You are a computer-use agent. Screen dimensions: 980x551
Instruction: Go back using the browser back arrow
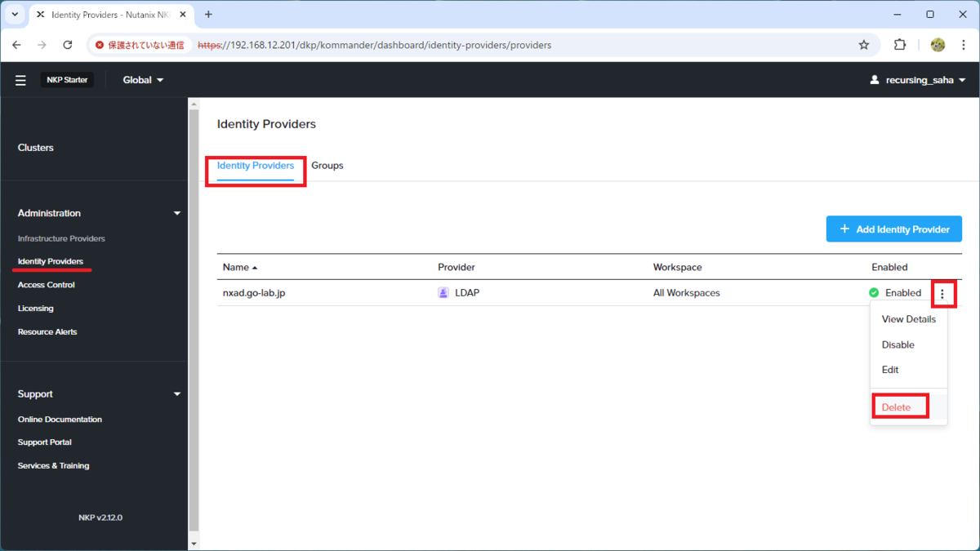point(17,45)
